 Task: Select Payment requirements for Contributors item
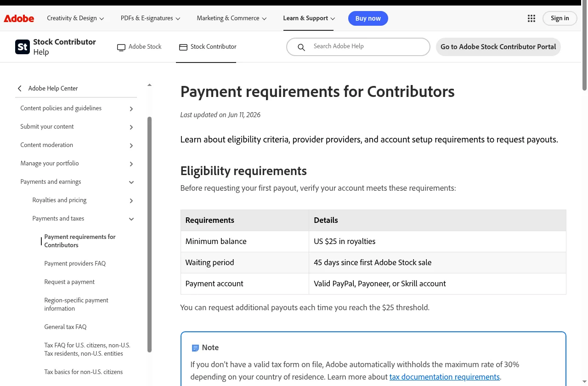(80, 241)
